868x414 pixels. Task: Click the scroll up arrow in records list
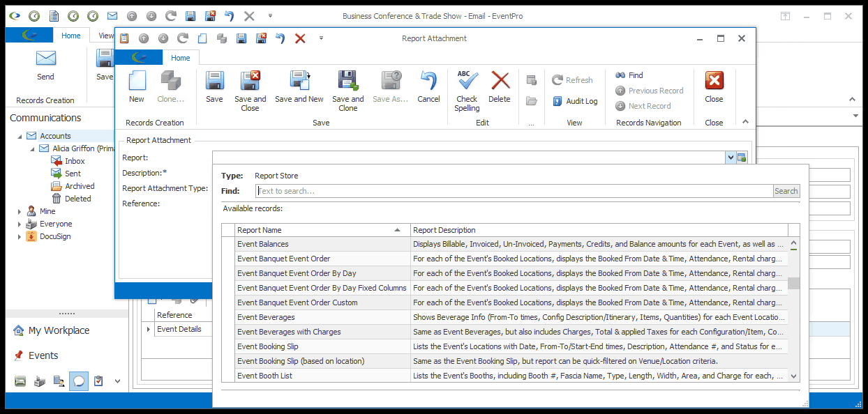pyautogui.click(x=794, y=243)
